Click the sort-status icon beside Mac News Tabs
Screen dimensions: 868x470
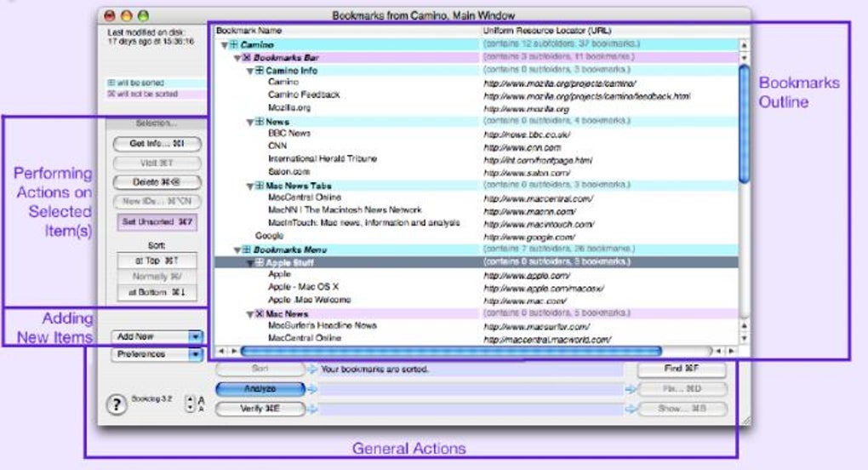[x=259, y=186]
